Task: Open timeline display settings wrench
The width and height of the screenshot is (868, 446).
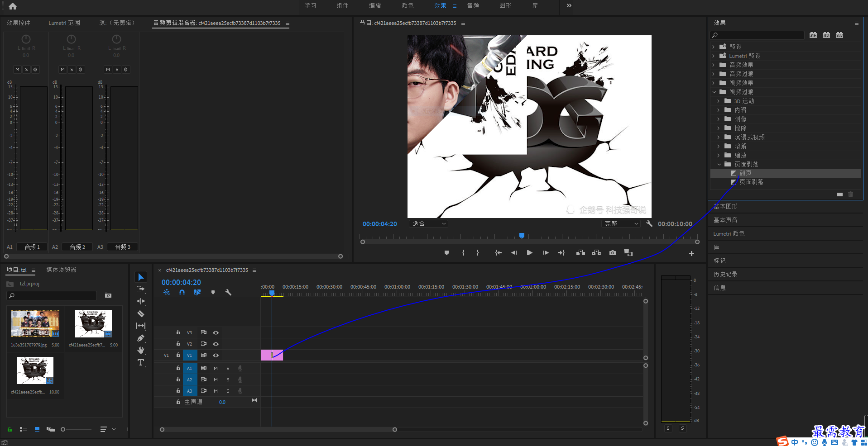Action: 228,293
